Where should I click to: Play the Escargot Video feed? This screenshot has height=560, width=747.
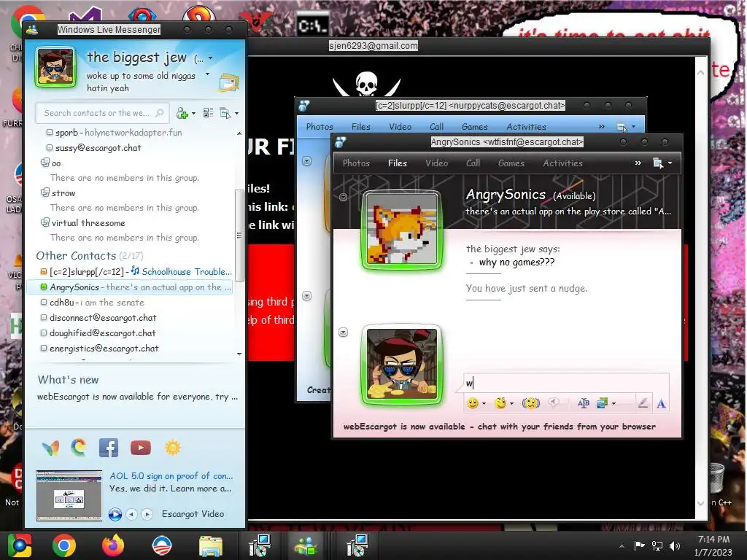pos(115,514)
